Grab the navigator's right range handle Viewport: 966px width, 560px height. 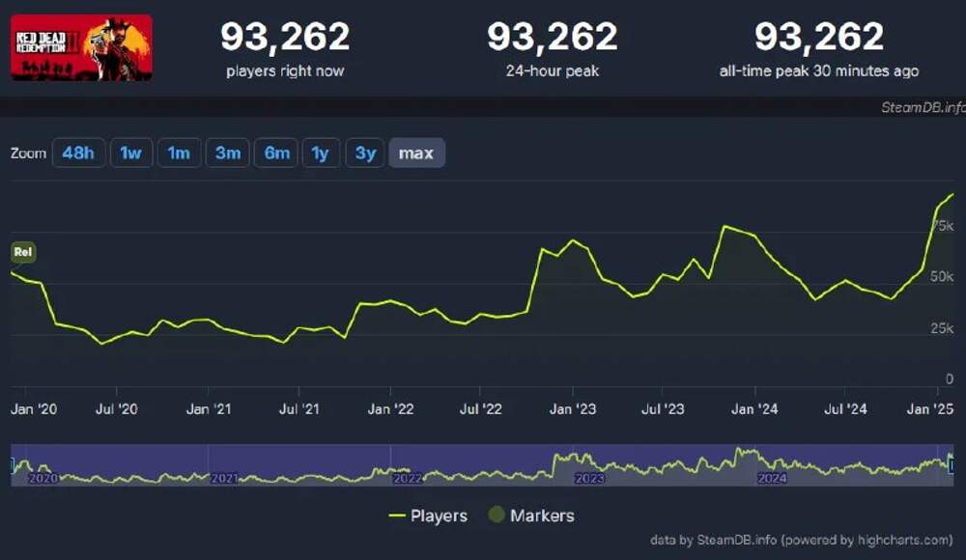[952, 465]
